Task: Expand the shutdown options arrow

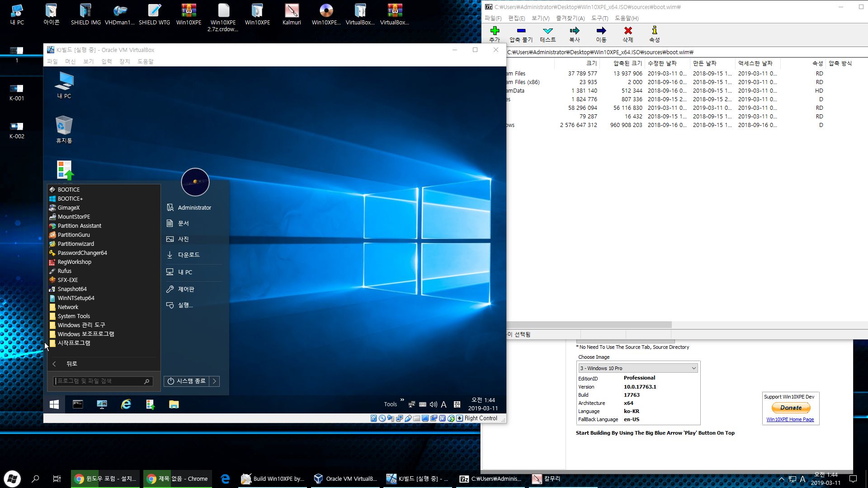Action: pyautogui.click(x=215, y=381)
